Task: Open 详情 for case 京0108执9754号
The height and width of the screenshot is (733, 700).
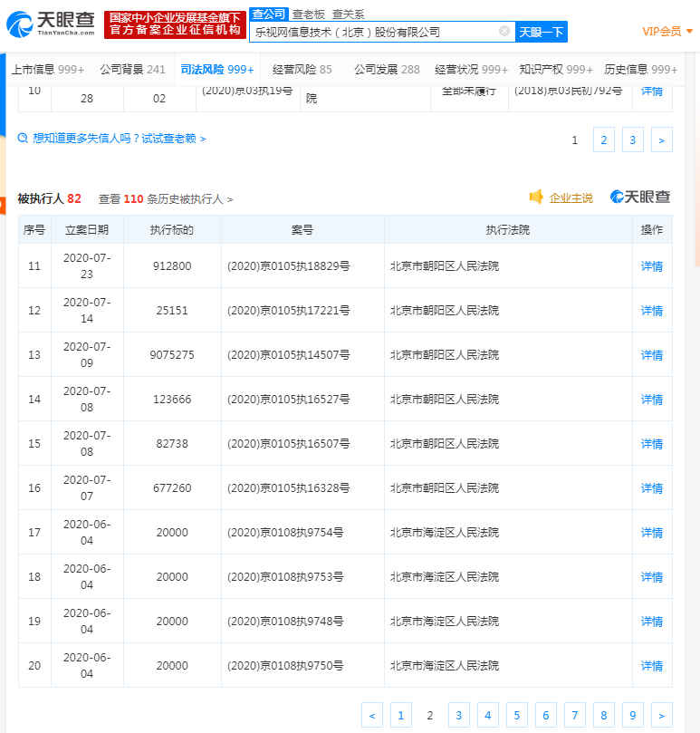Action: [x=651, y=533]
